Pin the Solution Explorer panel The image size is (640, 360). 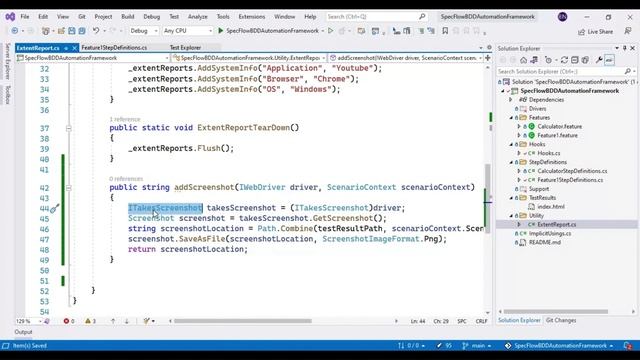coord(624,48)
